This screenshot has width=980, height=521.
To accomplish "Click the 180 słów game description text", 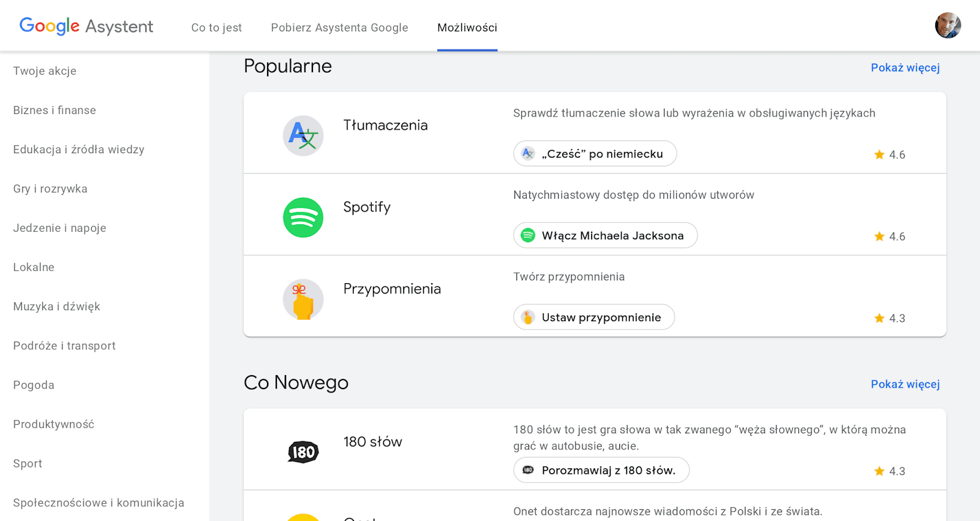I will [x=709, y=438].
